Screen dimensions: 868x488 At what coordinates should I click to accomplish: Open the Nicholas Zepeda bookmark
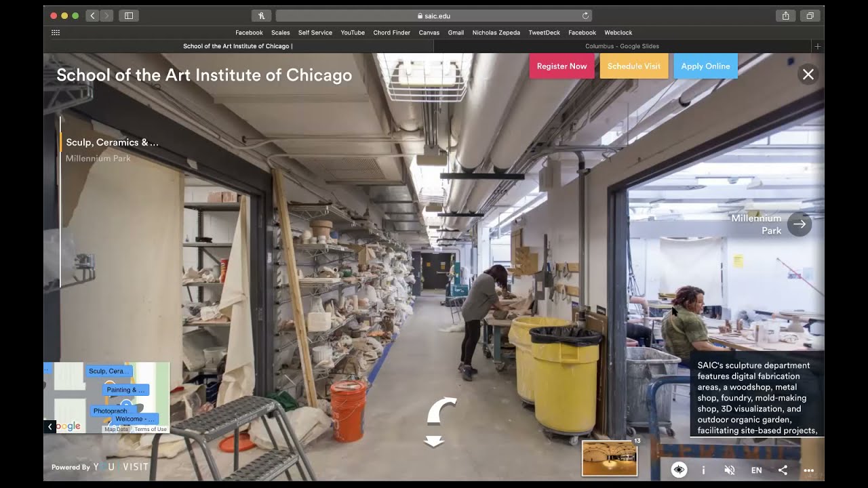click(x=496, y=33)
